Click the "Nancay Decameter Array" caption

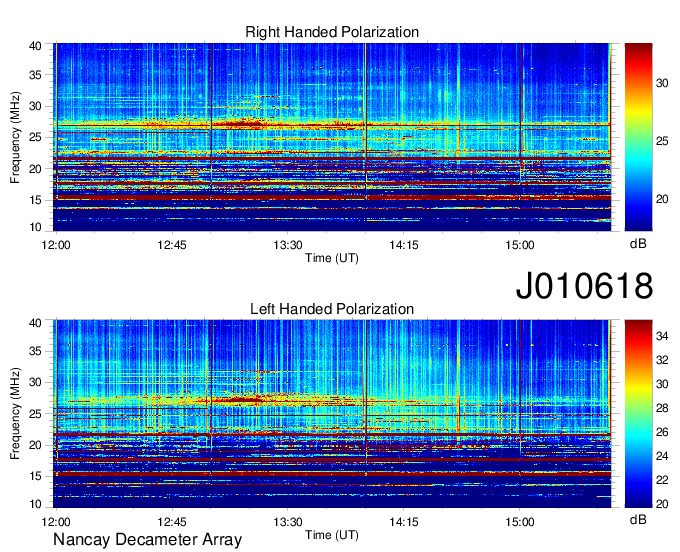coord(147,540)
